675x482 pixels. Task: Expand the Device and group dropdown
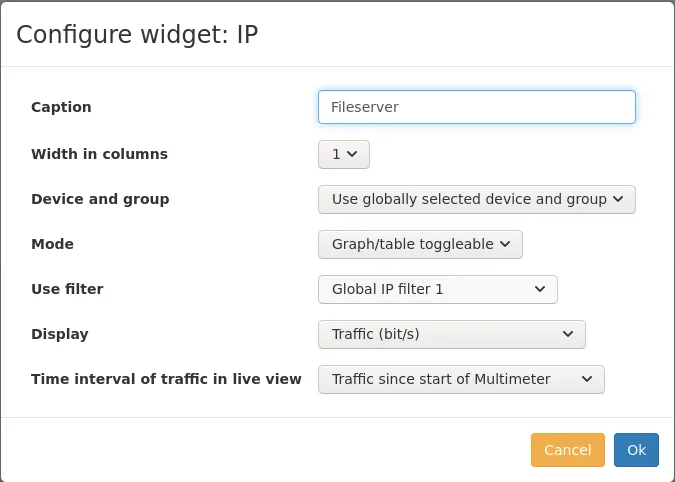click(x=476, y=199)
